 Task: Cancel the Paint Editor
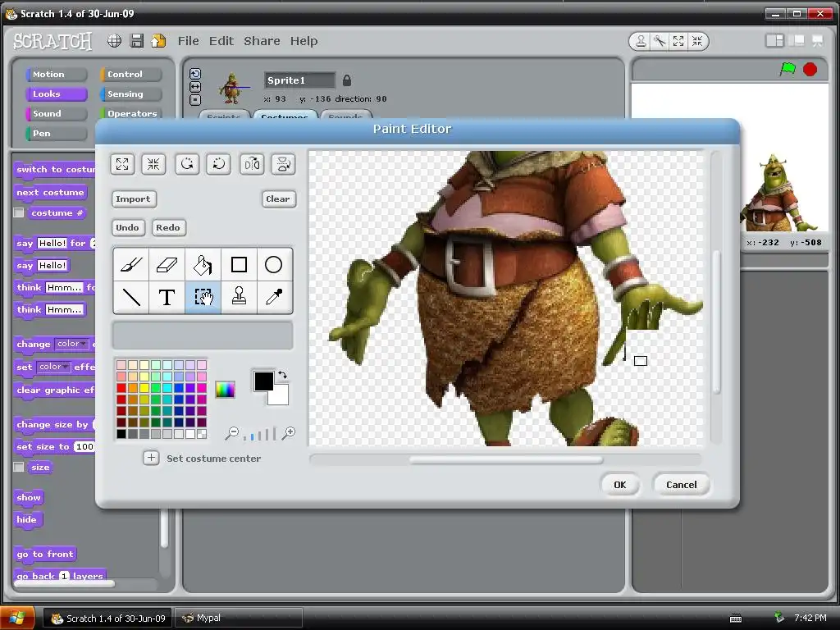682,485
